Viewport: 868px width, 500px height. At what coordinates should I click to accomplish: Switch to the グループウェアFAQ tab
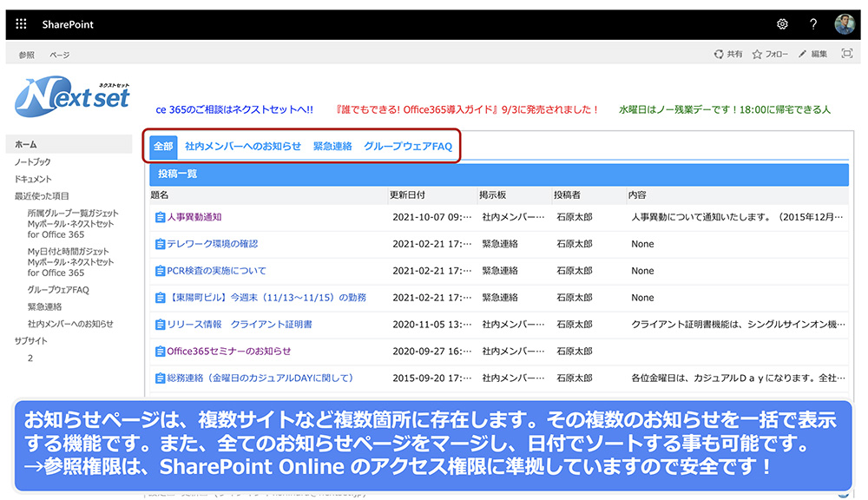408,146
